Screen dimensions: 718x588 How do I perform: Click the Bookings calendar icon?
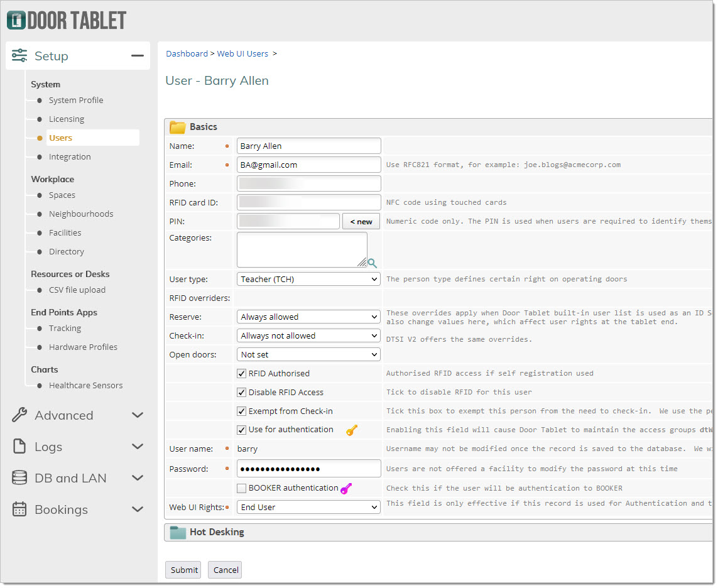click(x=19, y=509)
